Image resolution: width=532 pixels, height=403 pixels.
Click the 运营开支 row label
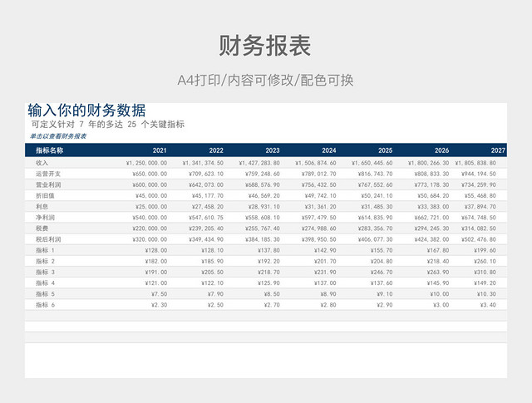(48, 174)
